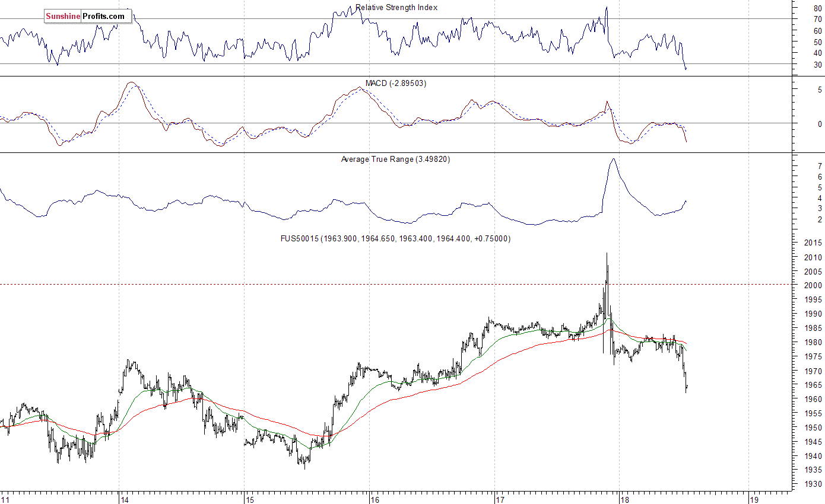Select the ATR axis value 2
This screenshot has width=825, height=504.
(820, 220)
